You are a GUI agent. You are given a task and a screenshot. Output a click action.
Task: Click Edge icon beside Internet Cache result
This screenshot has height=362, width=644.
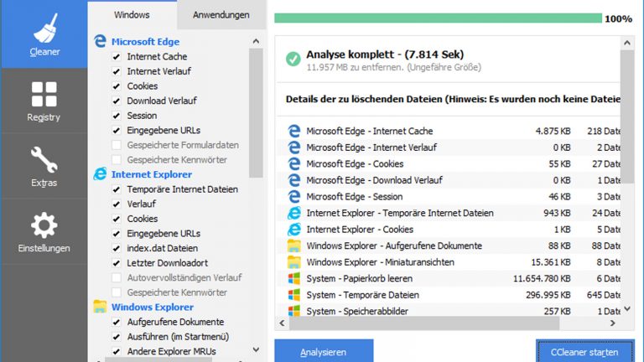294,131
